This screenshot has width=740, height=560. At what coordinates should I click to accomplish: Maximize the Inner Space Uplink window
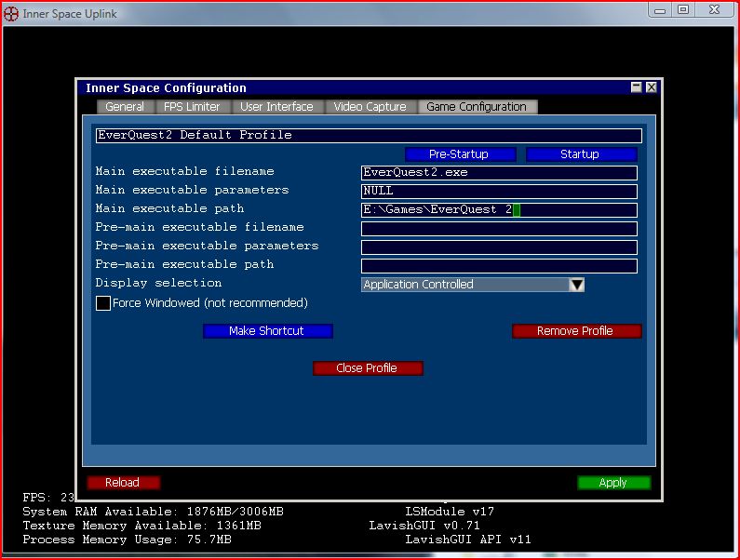coord(682,10)
